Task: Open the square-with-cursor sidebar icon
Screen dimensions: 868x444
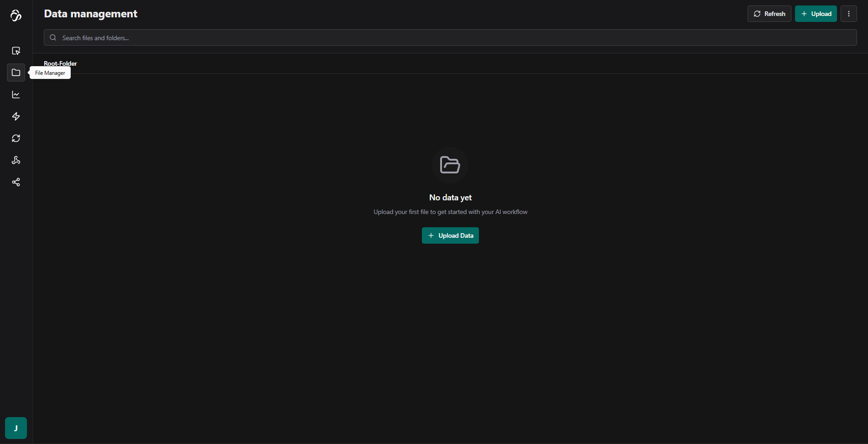Action: point(16,51)
